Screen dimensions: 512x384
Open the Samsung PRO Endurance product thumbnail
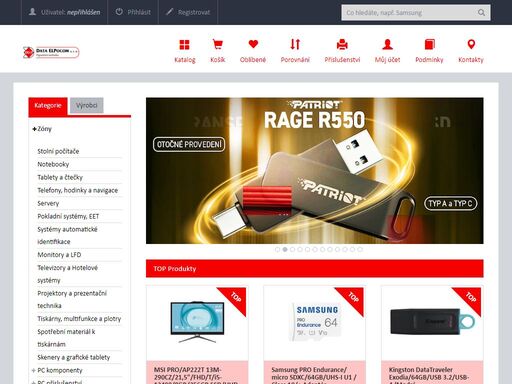point(314,322)
